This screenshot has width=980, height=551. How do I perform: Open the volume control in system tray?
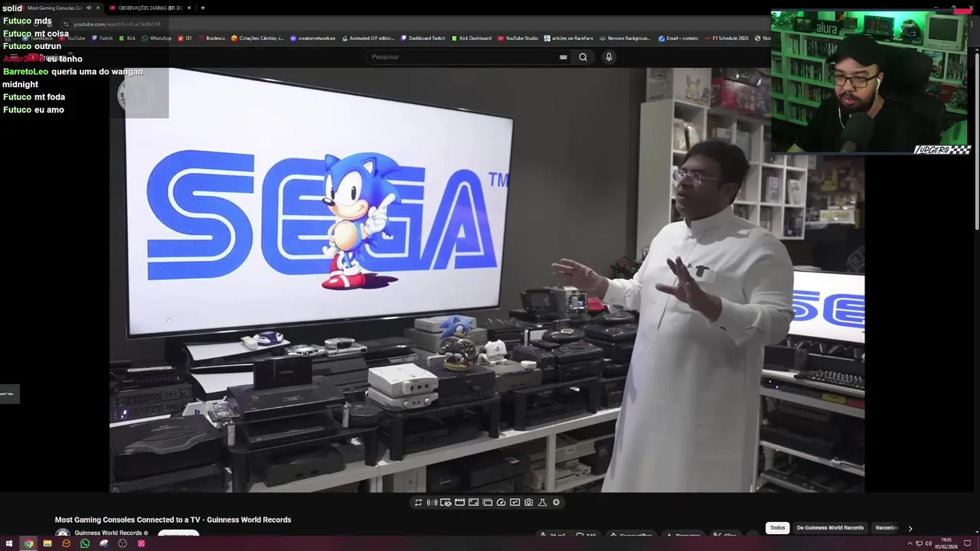tap(928, 543)
